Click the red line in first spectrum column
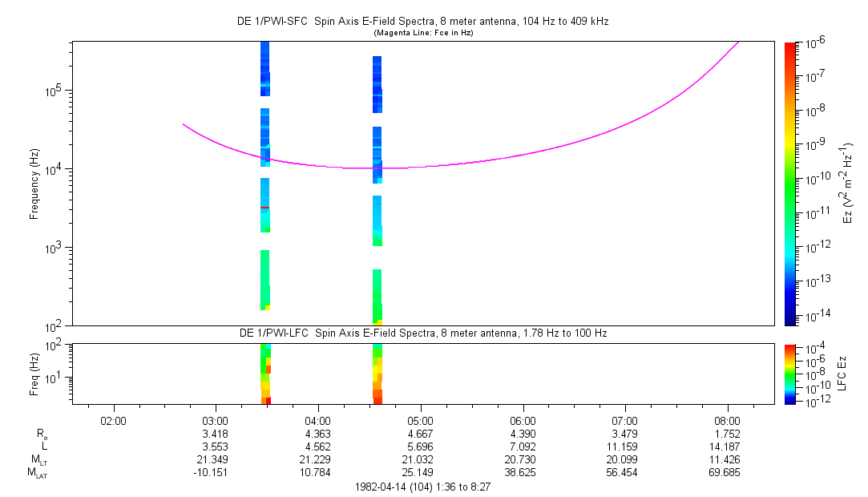Image resolution: width=868 pixels, height=497 pixels. 264,208
